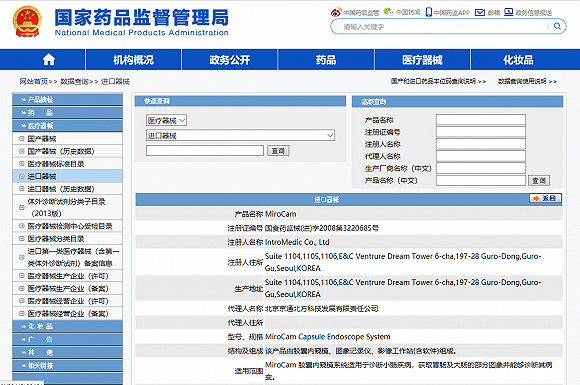Click the home icon in the navigation bar

pos(48,60)
